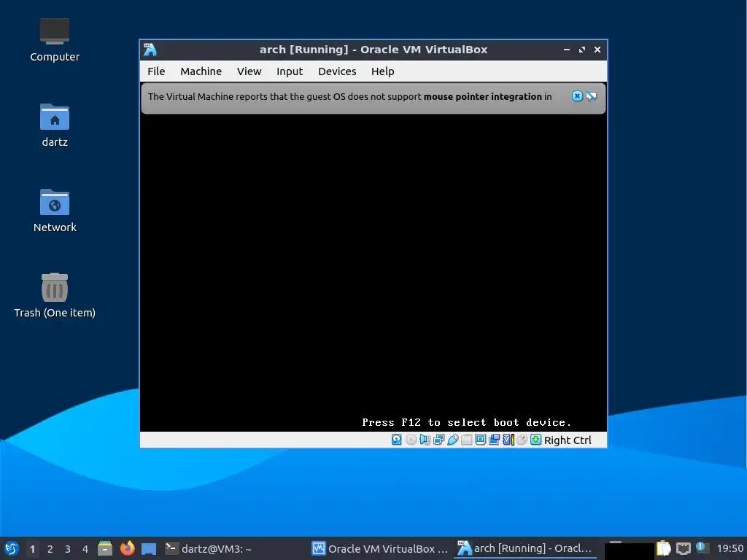Screen dimensions: 747x560
Task: Open the View menu
Action: (x=249, y=71)
